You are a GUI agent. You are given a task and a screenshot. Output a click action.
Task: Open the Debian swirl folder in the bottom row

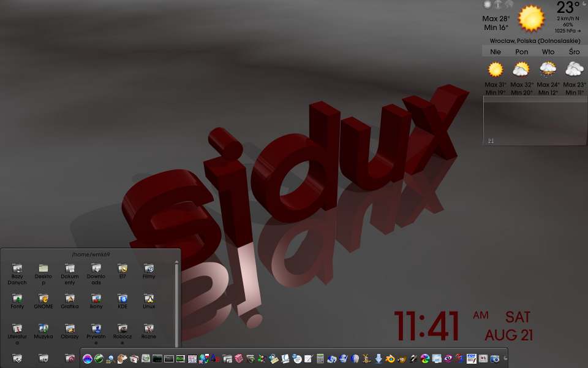pos(70,359)
